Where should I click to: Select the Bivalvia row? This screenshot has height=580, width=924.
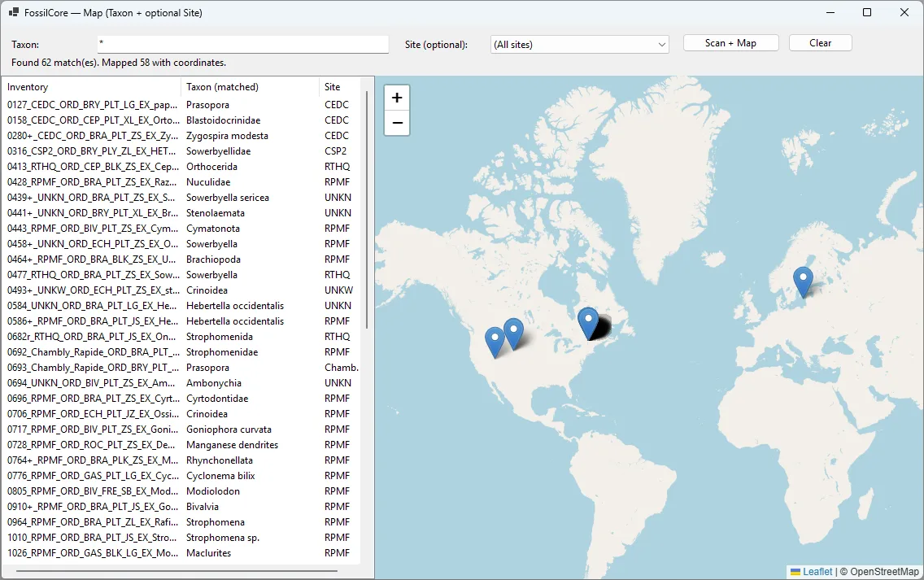click(181, 507)
